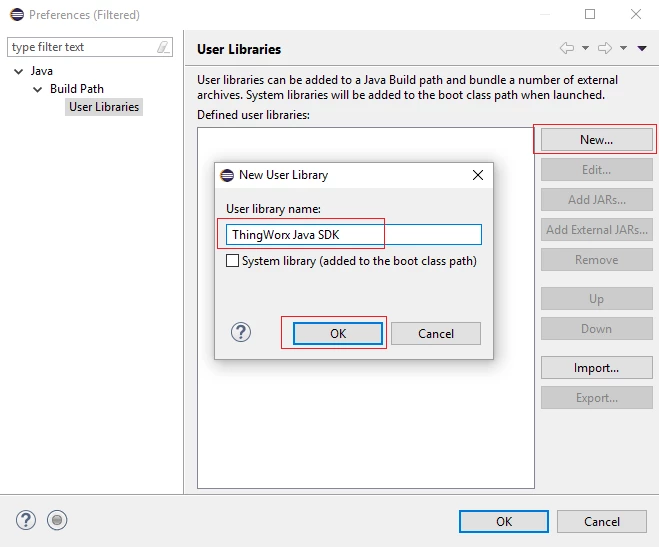Open the preferences view menu triangle
This screenshot has height=547, width=659.
coord(642,48)
